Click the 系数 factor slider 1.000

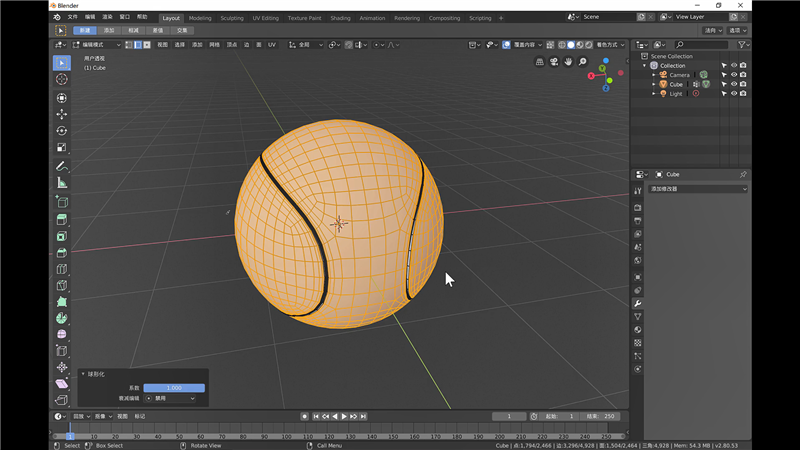tap(174, 388)
